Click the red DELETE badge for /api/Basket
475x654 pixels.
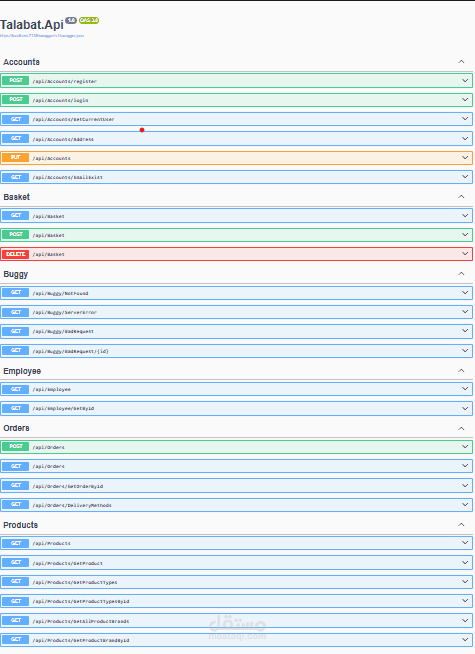pos(15,254)
